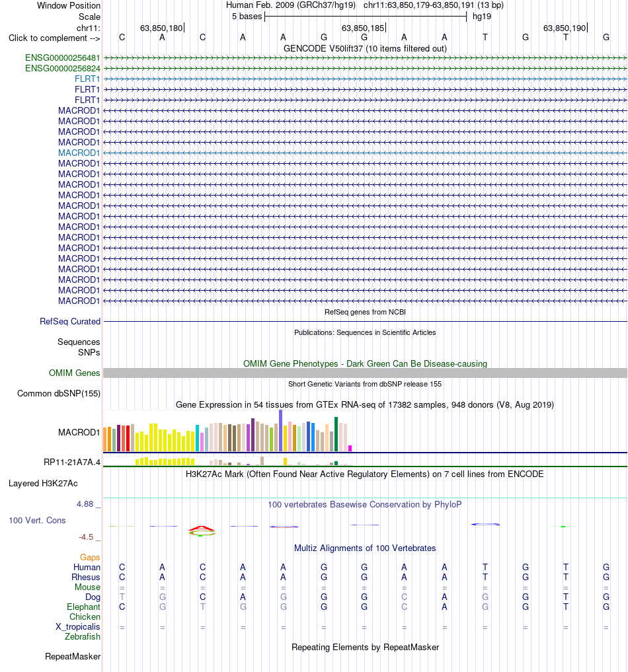Click the GTEx Gene Expression track title

tap(365, 404)
